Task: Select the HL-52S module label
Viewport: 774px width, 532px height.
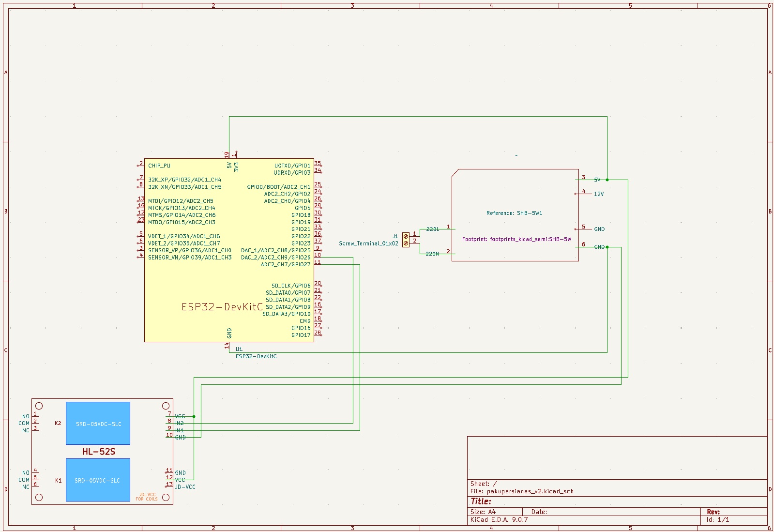Action: point(99,452)
